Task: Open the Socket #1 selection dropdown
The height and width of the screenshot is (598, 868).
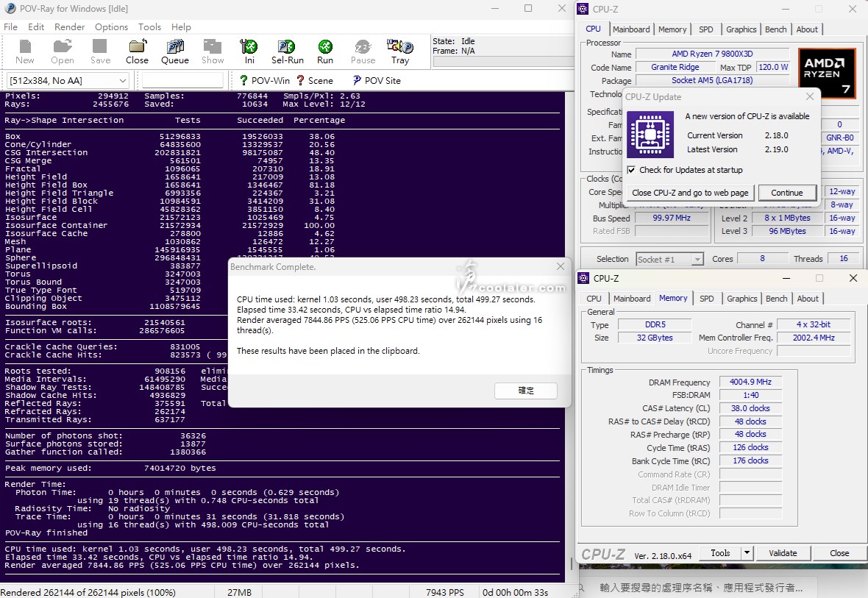Action: [696, 259]
